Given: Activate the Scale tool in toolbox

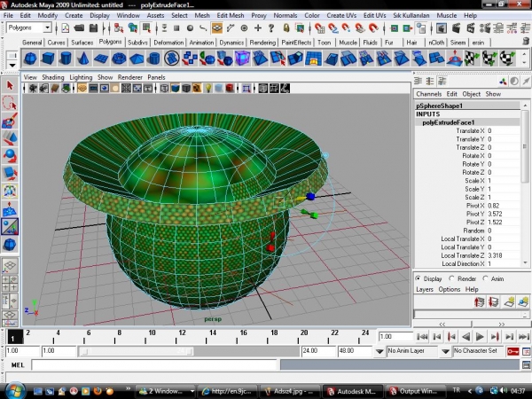Looking at the screenshot, I should pos(10,174).
